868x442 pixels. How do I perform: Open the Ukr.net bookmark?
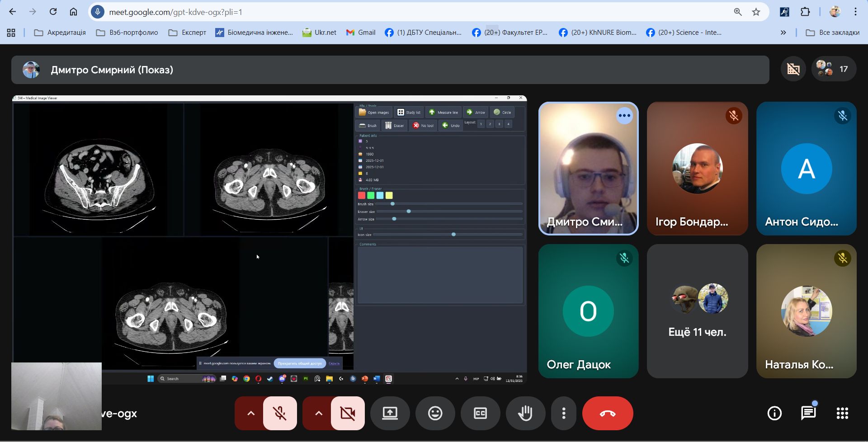(x=320, y=33)
